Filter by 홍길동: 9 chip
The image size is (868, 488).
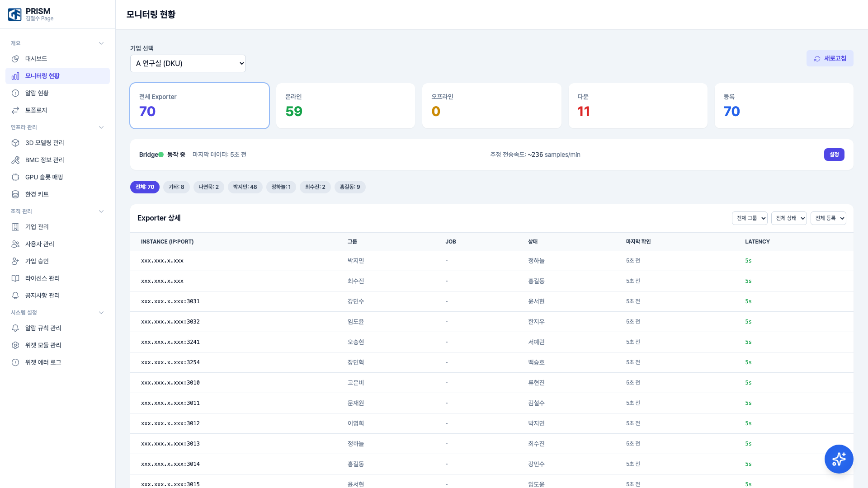coord(350,187)
